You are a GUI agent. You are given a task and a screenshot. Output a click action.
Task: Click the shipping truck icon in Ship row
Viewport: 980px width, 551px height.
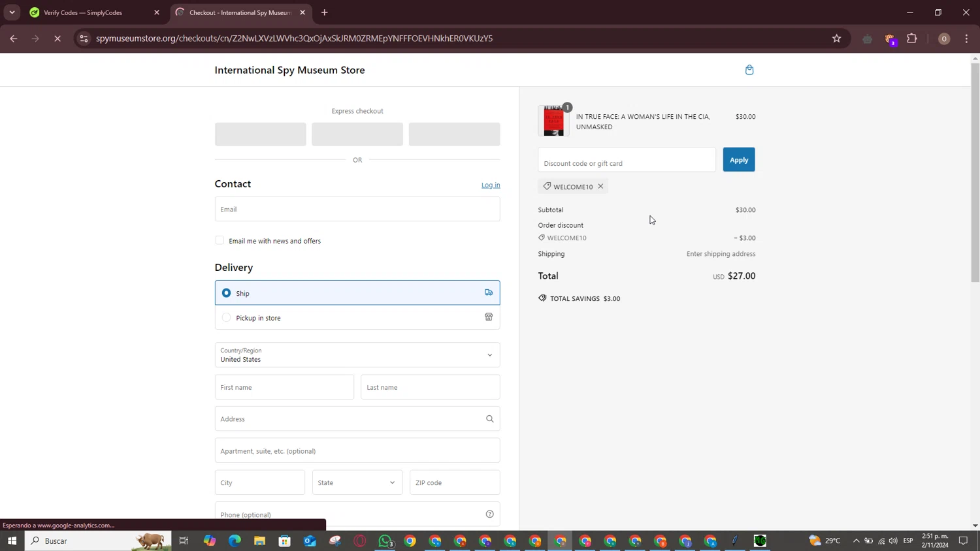(489, 292)
